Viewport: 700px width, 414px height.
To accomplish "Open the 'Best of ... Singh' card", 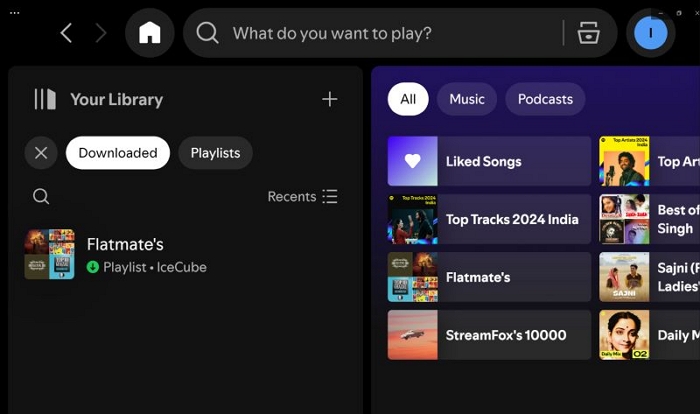I will coord(650,219).
